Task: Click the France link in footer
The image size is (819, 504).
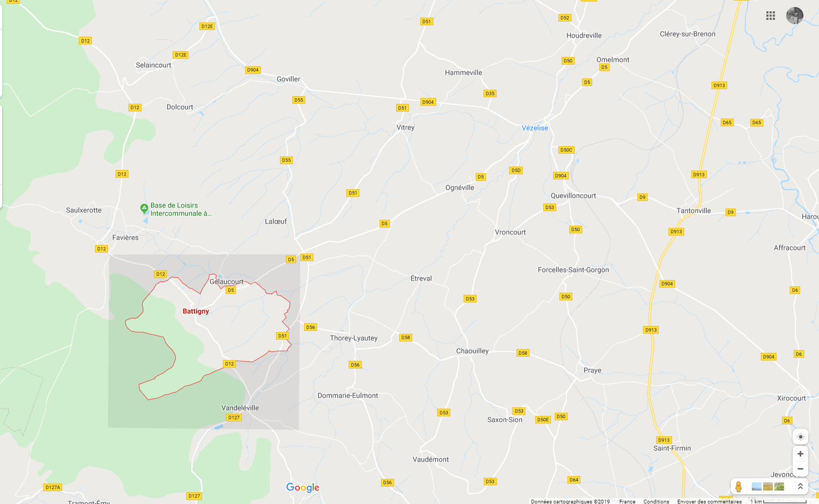Action: click(627, 501)
